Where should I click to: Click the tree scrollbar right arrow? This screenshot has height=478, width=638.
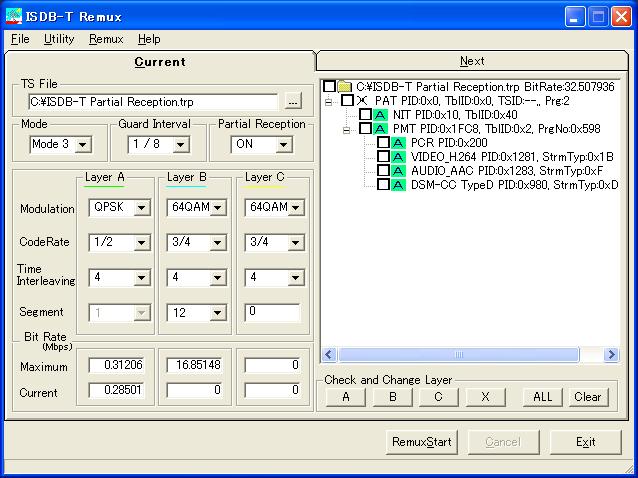click(611, 355)
